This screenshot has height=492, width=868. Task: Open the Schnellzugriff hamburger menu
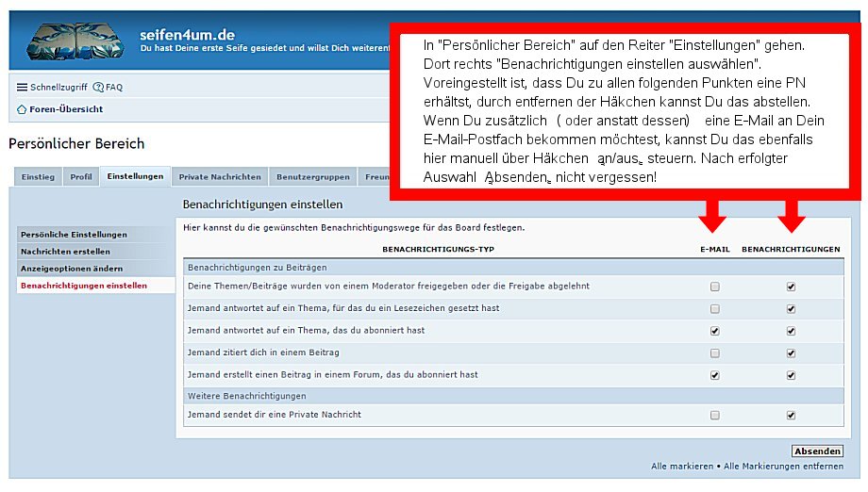pos(23,88)
